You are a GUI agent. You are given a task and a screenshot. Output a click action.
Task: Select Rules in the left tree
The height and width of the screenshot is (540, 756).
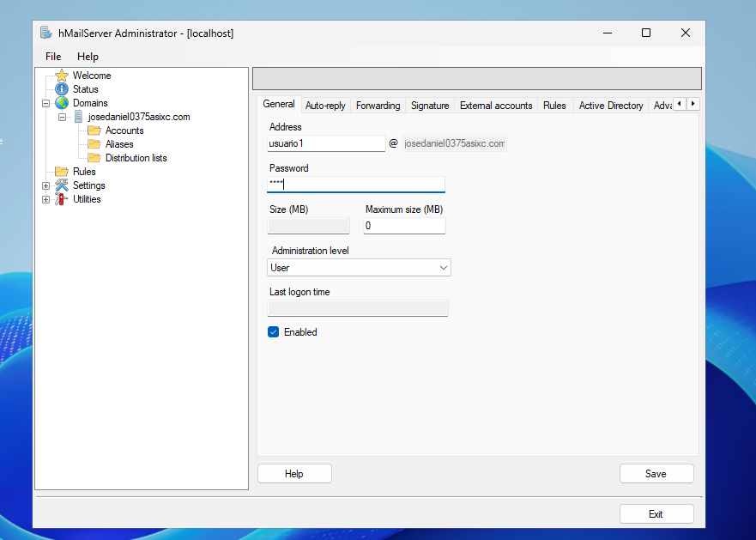pos(84,172)
